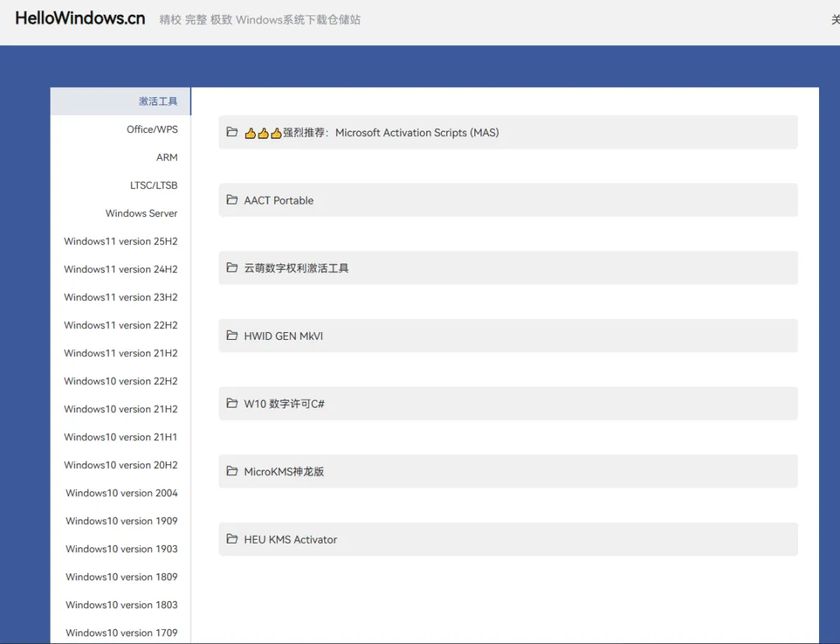
Task: Expand the 云萌数字权利激活工具 entry
Action: 508,268
